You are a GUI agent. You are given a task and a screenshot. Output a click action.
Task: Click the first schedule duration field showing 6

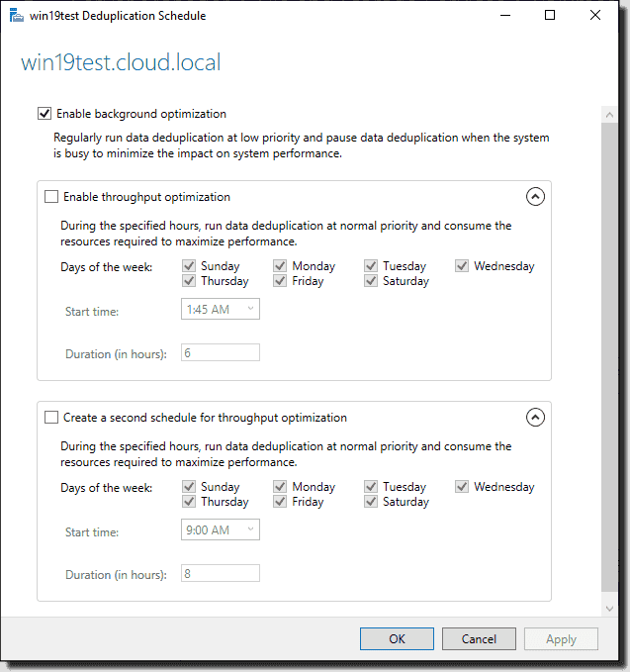tap(221, 352)
